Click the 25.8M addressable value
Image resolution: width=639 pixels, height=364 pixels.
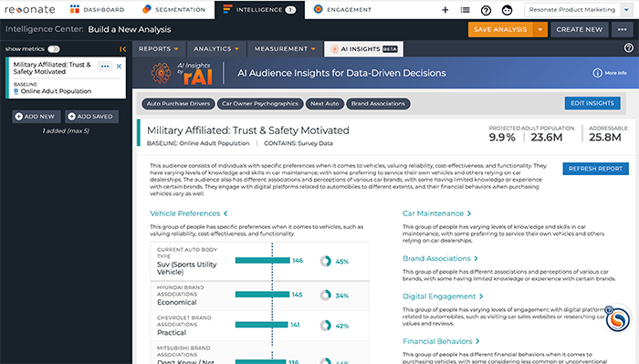pos(604,138)
